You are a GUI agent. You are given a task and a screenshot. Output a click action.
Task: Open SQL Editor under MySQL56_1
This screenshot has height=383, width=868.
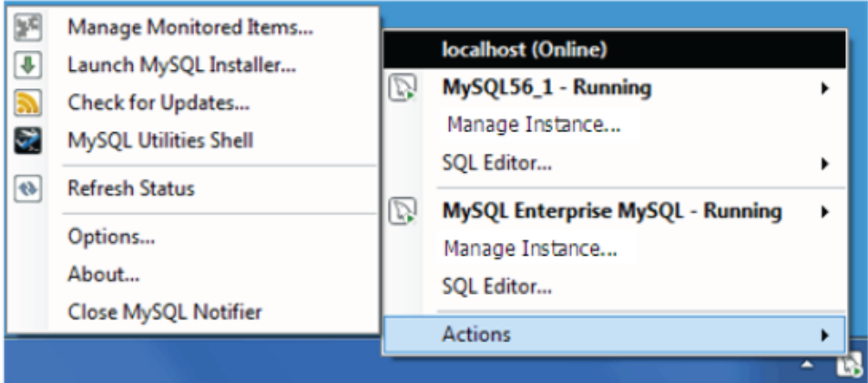point(497,164)
